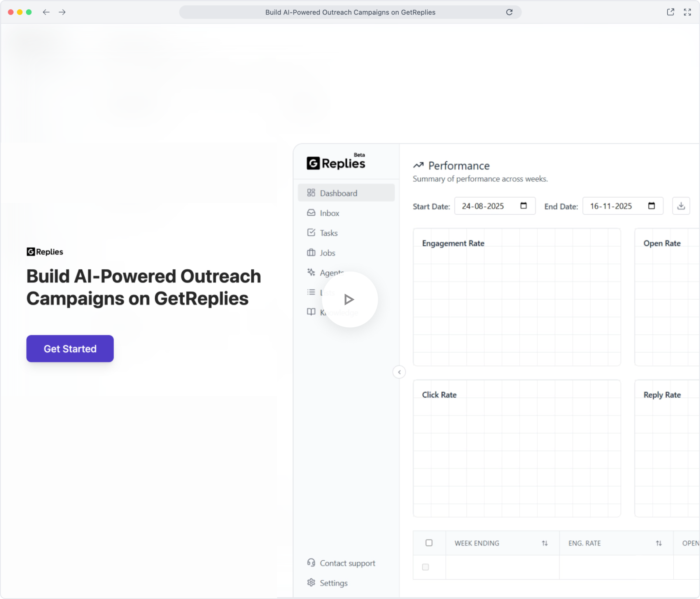Screen dimensions: 700x599
Task: Click the download export icon next to End Date
Action: pos(681,205)
